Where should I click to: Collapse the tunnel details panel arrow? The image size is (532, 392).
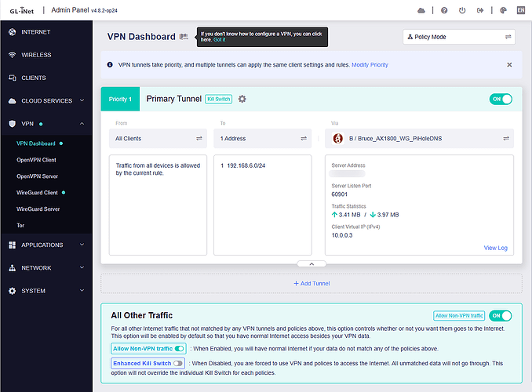(312, 263)
